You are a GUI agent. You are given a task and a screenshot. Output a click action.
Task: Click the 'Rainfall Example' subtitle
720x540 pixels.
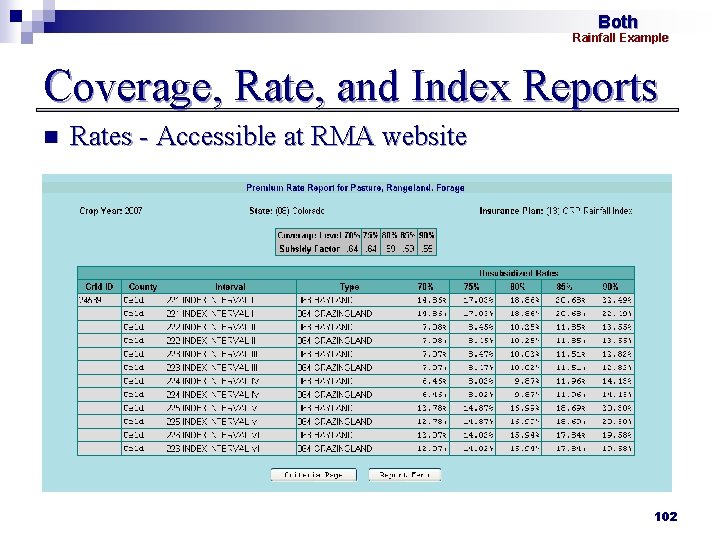pos(620,38)
